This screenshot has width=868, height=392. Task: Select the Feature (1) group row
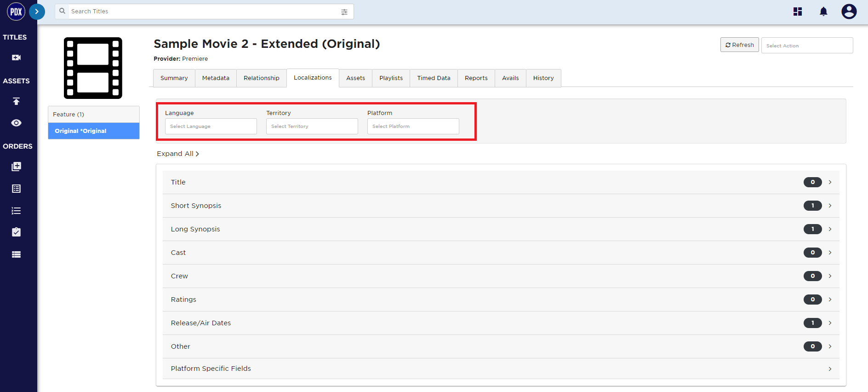coord(94,115)
